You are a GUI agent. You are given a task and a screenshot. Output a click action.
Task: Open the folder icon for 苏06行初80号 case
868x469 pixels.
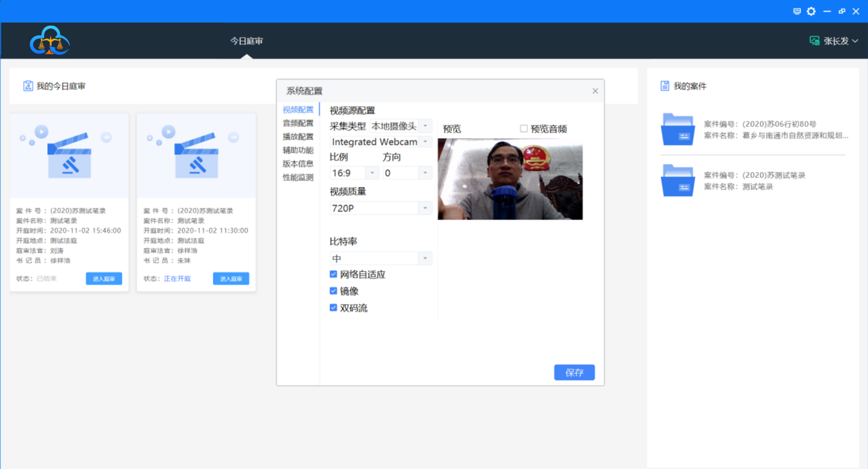pos(678,129)
